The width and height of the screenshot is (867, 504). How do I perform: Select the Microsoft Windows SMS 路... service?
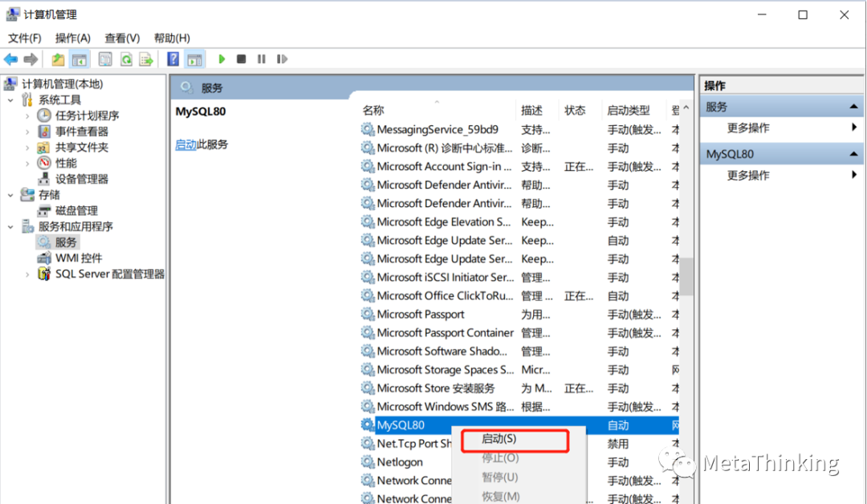pyautogui.click(x=519, y=407)
